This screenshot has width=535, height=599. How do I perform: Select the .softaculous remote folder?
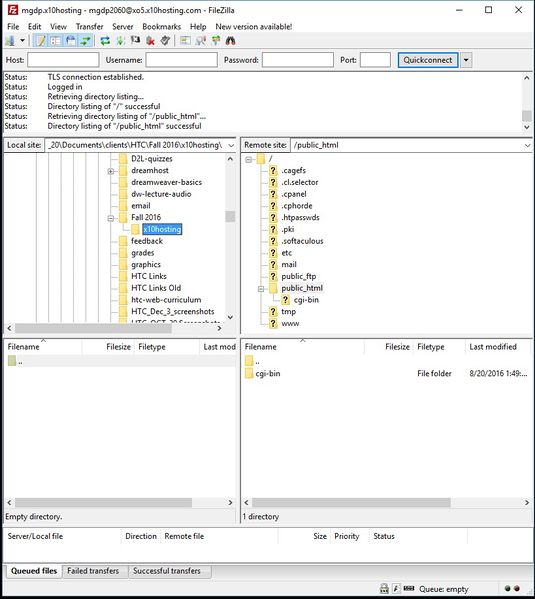pos(302,241)
